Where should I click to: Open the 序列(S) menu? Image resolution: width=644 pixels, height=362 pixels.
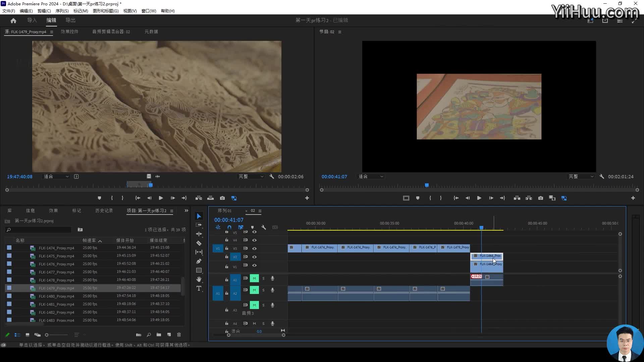62,11
